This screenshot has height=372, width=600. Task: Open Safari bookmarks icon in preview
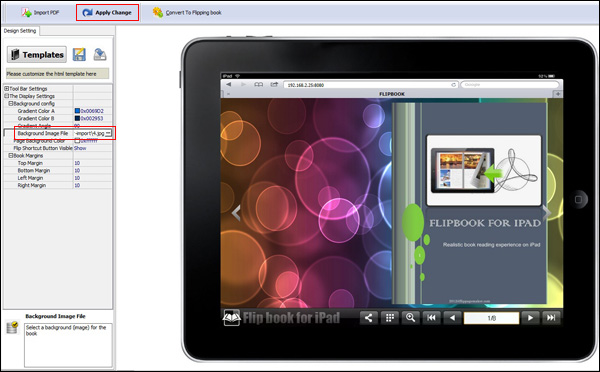pos(259,84)
